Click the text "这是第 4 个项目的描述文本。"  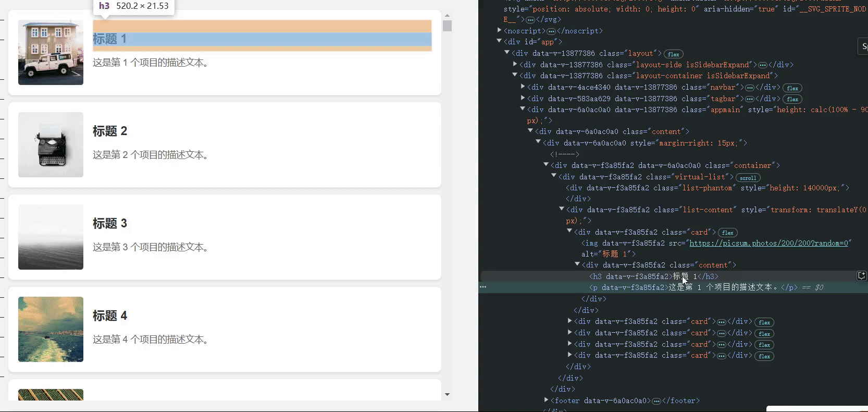point(152,340)
